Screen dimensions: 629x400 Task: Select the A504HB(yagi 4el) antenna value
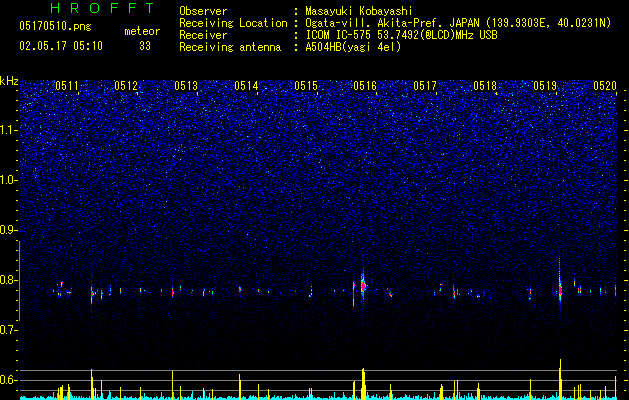tap(353, 47)
